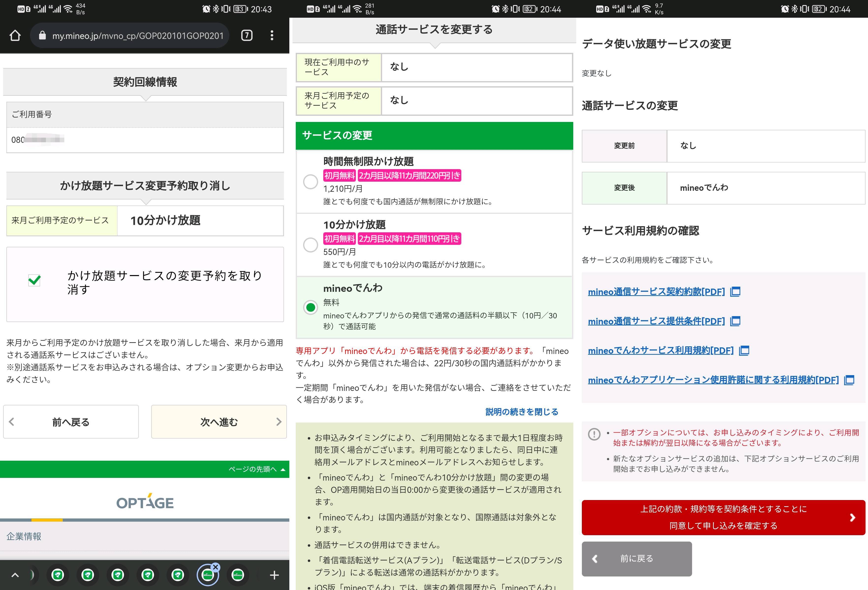Image resolution: width=868 pixels, height=590 pixels.
Task: Tap the browser home icon
Action: pyautogui.click(x=15, y=35)
